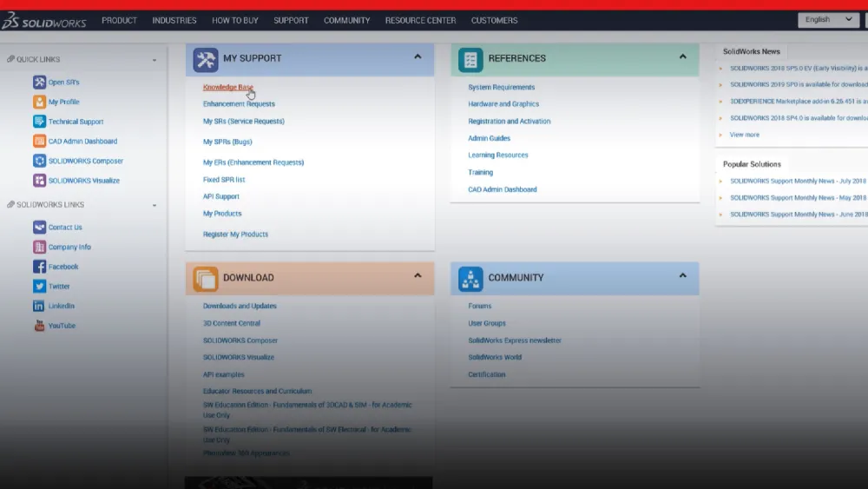
Task: Open Registration and Activation link
Action: pos(510,122)
